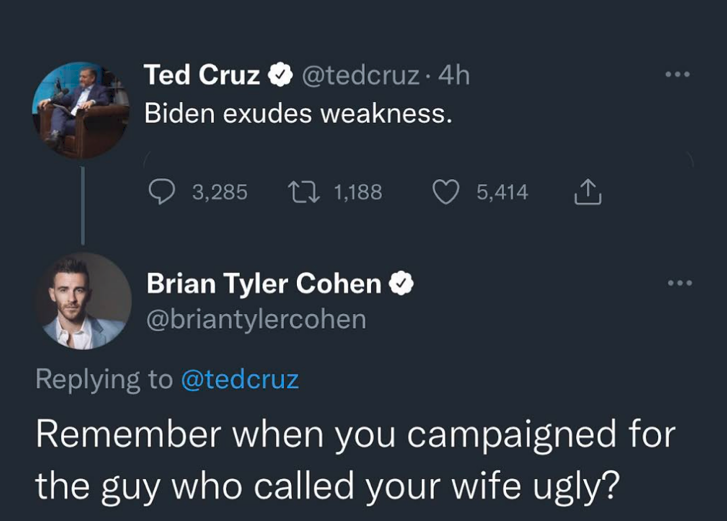Click the reply speech bubble icon

coord(161,191)
